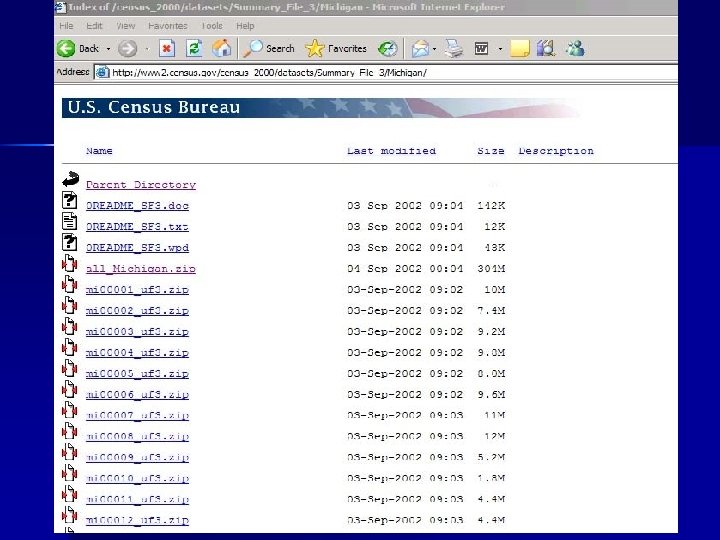
Task: Stop page loading with red X icon
Action: (167, 48)
